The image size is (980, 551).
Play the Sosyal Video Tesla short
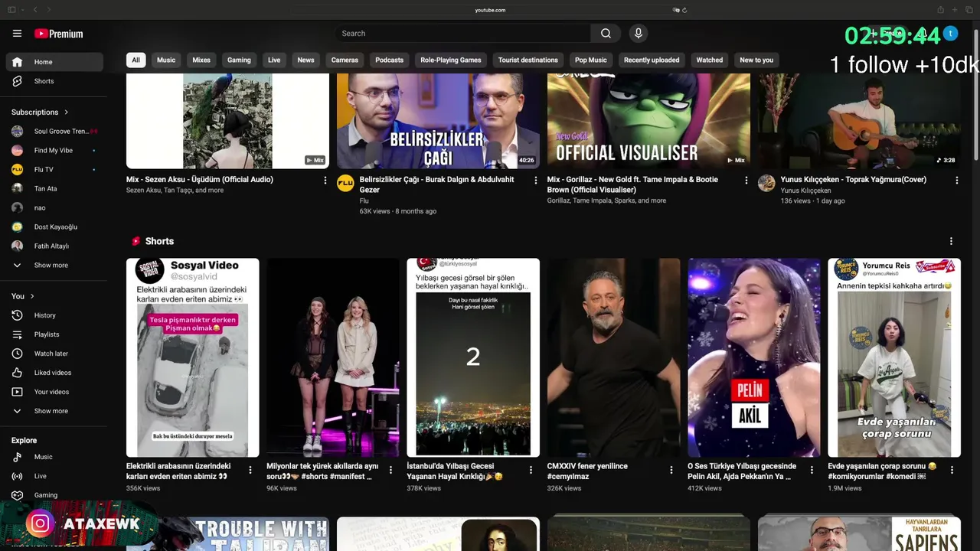(193, 357)
